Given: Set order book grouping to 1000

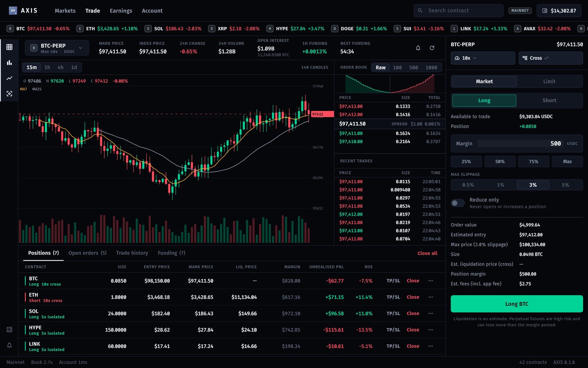Looking at the screenshot, I should coord(431,68).
